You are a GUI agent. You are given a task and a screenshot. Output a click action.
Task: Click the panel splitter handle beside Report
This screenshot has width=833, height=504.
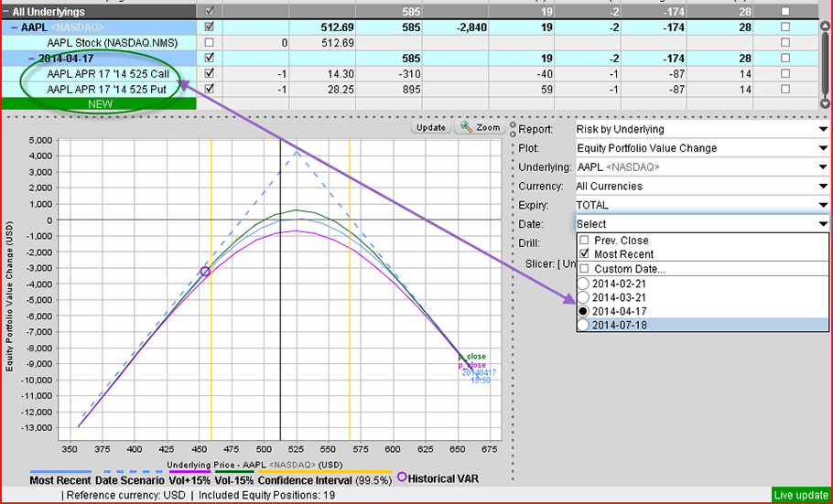coord(513,128)
